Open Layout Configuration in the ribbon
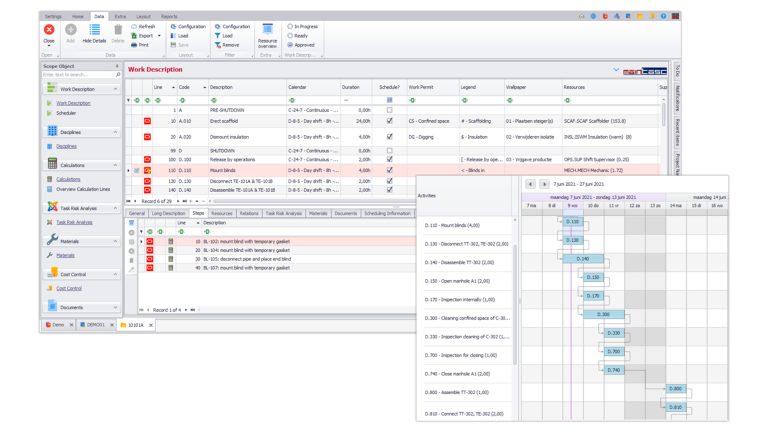 point(188,26)
